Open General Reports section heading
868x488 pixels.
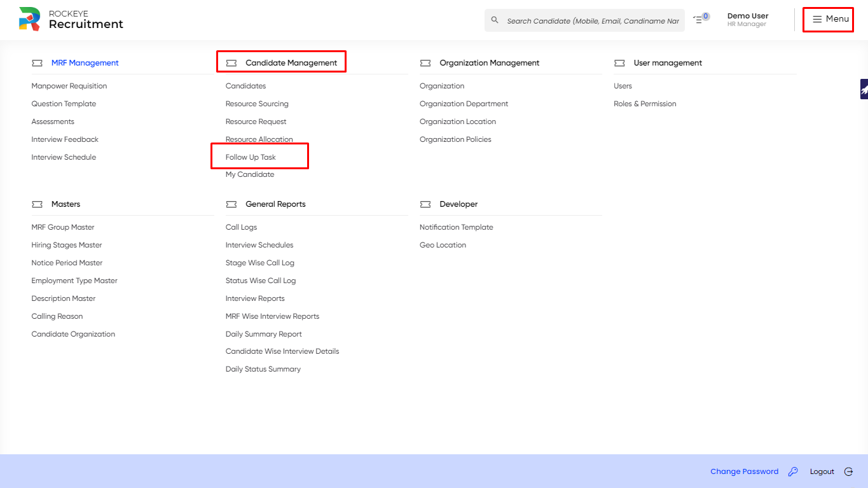(275, 204)
